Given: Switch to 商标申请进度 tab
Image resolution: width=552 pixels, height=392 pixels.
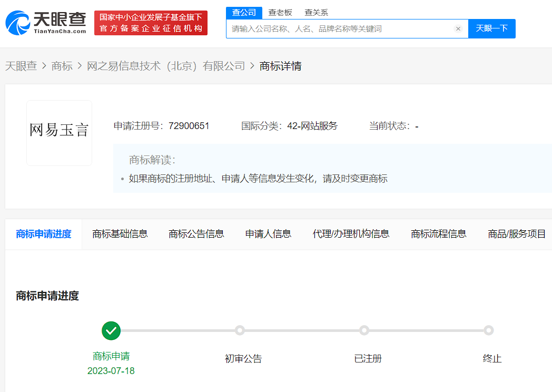Looking at the screenshot, I should (x=44, y=234).
